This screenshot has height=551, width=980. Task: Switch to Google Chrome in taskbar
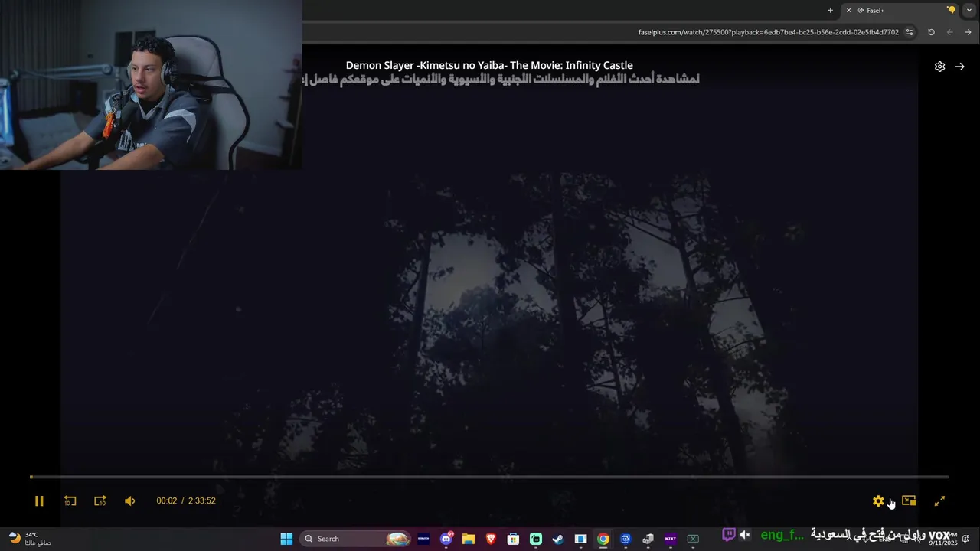pos(603,539)
